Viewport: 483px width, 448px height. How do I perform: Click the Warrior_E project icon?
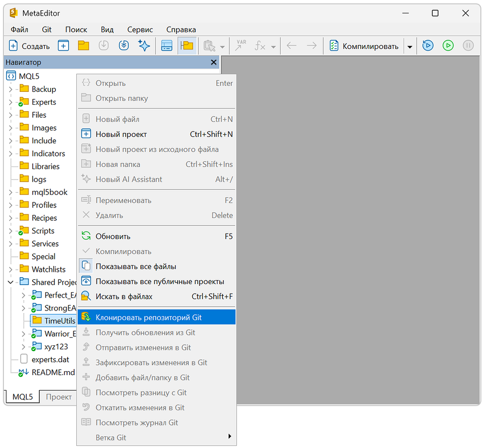[x=36, y=333]
